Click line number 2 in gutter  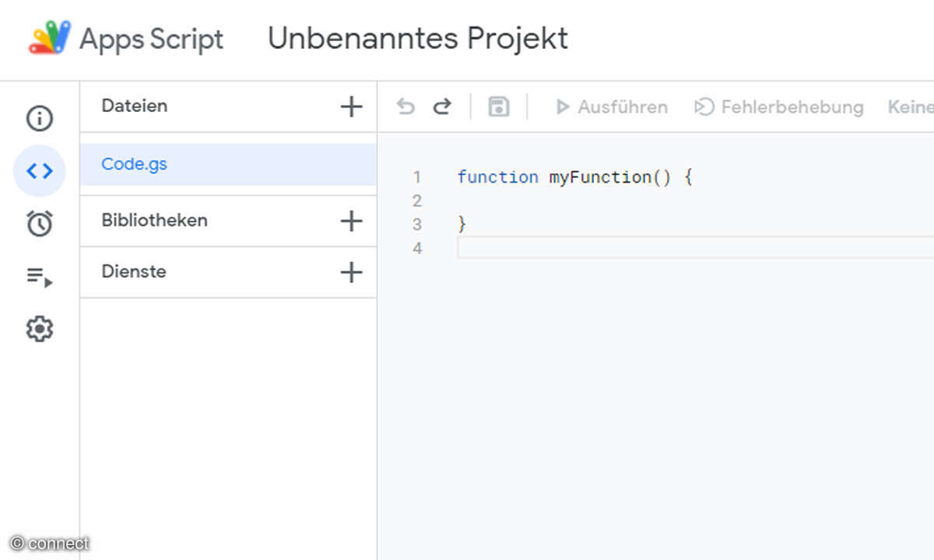[x=417, y=201]
